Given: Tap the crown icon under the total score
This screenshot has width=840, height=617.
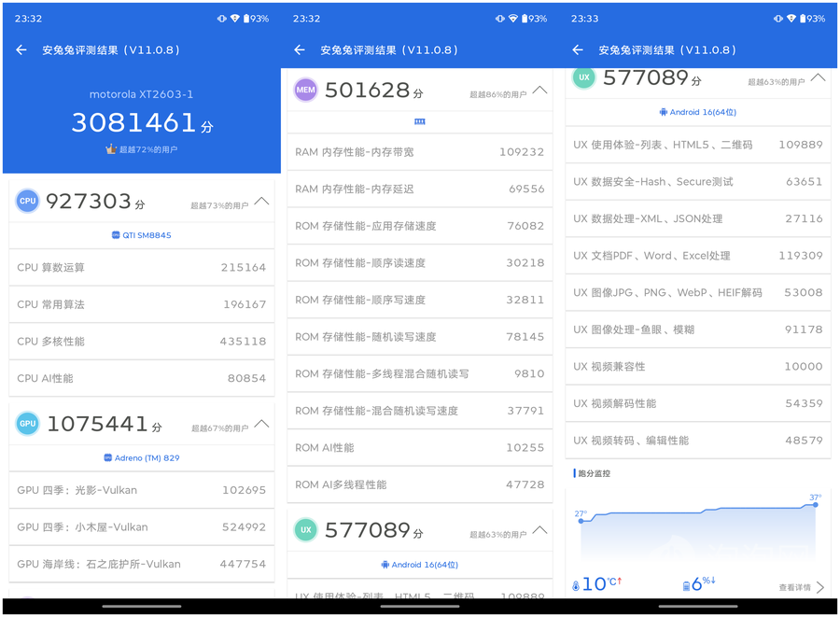Looking at the screenshot, I should (x=111, y=149).
